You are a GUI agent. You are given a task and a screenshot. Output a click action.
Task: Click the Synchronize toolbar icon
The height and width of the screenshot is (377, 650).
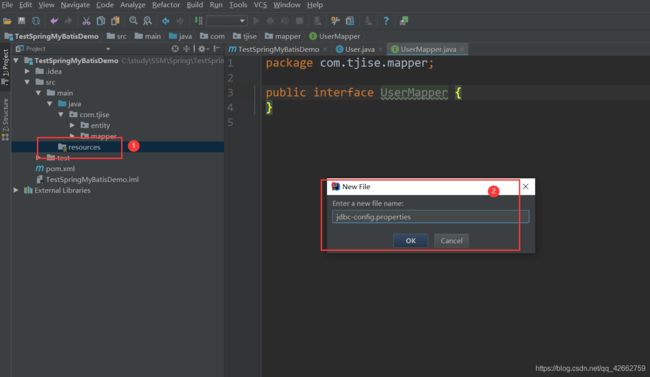pos(36,21)
